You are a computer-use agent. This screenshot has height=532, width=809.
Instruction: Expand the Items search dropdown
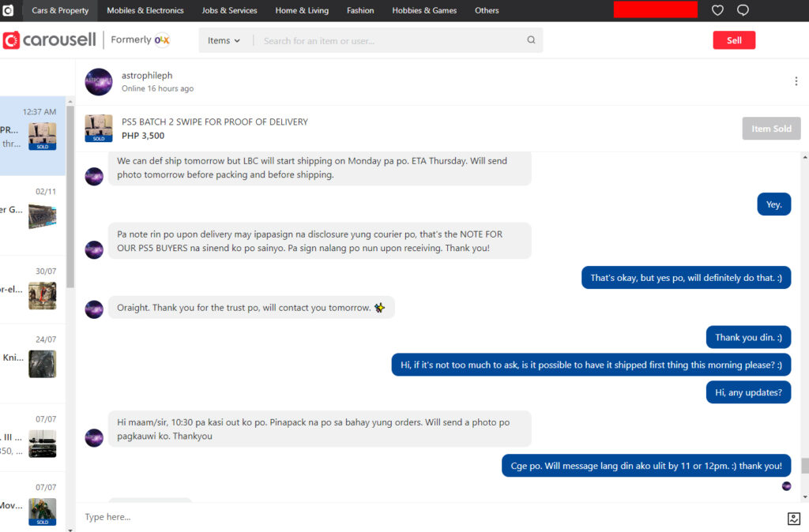click(x=224, y=41)
